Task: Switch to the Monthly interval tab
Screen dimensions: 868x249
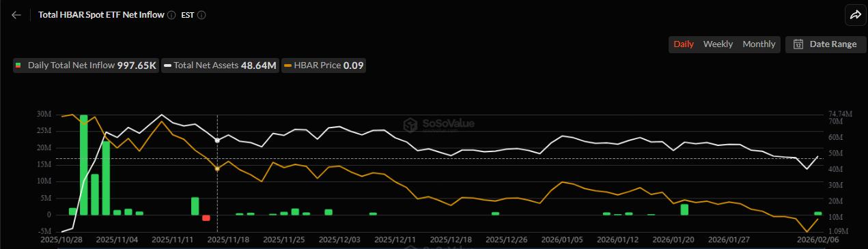Action: [x=759, y=44]
